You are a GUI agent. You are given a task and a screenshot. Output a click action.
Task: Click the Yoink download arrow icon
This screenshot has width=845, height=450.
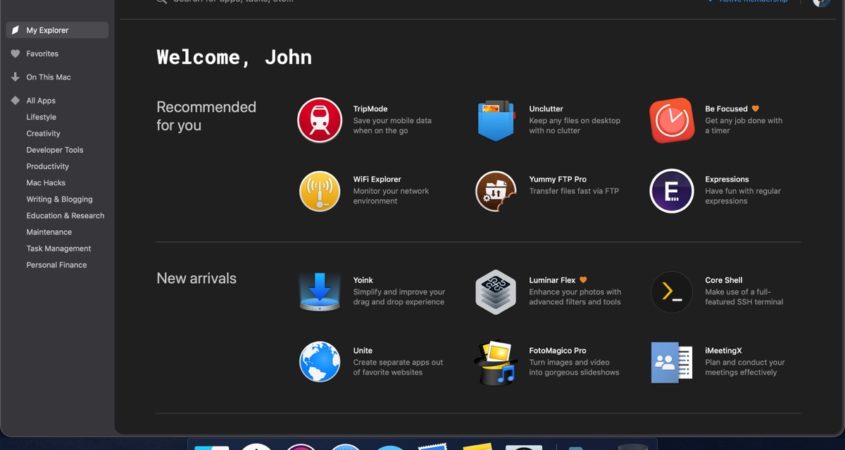[x=319, y=291]
